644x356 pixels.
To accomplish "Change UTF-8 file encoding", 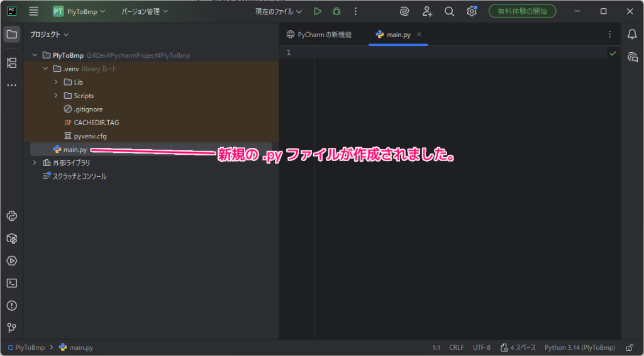I will [x=482, y=348].
